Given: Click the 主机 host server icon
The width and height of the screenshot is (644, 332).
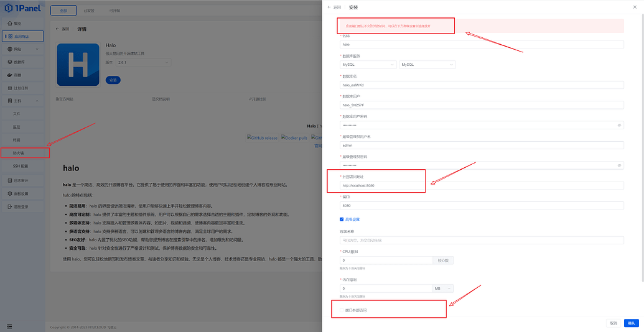Looking at the screenshot, I should (x=11, y=101).
